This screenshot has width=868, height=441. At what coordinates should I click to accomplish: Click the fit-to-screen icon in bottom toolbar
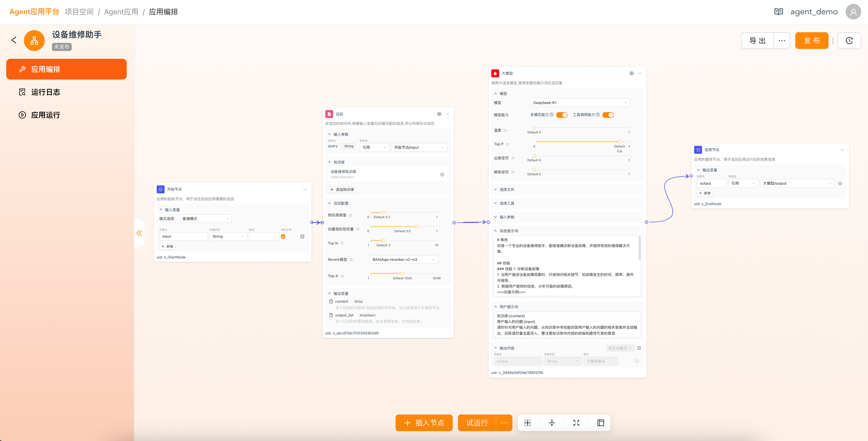(x=576, y=423)
